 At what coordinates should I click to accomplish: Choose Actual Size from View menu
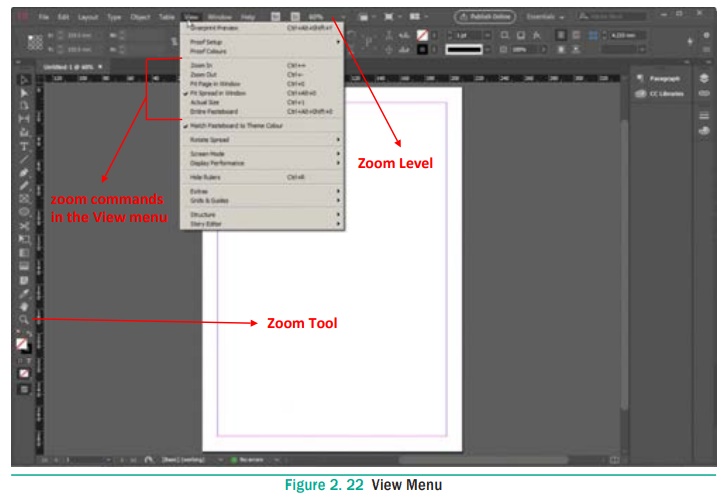262,102
